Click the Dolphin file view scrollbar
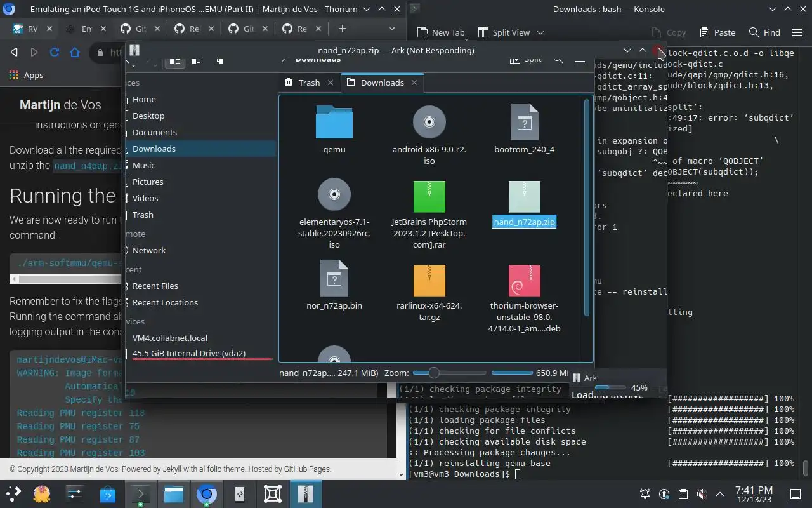The height and width of the screenshot is (508, 812). [x=587, y=208]
